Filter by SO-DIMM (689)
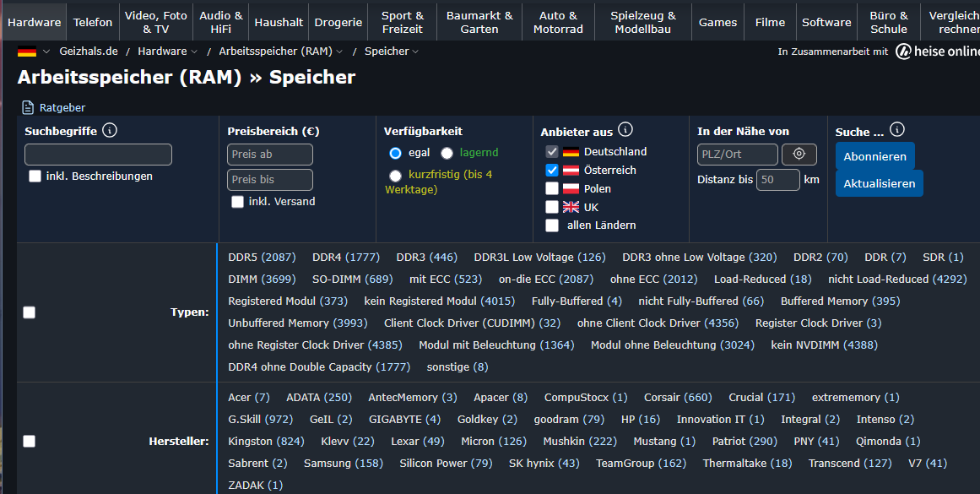The width and height of the screenshot is (980, 494). coord(353,279)
